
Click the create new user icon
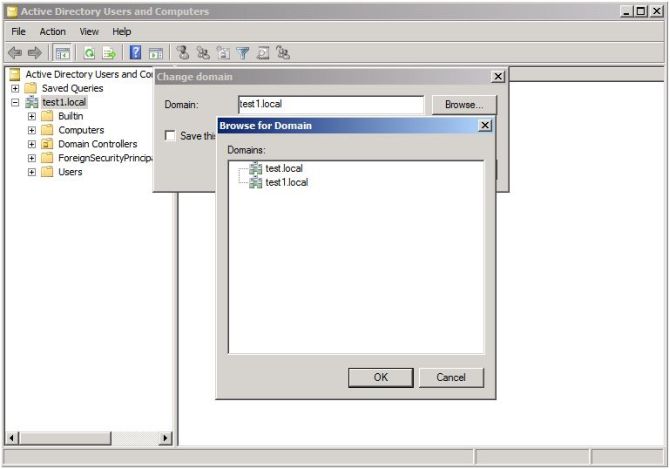tap(183, 53)
